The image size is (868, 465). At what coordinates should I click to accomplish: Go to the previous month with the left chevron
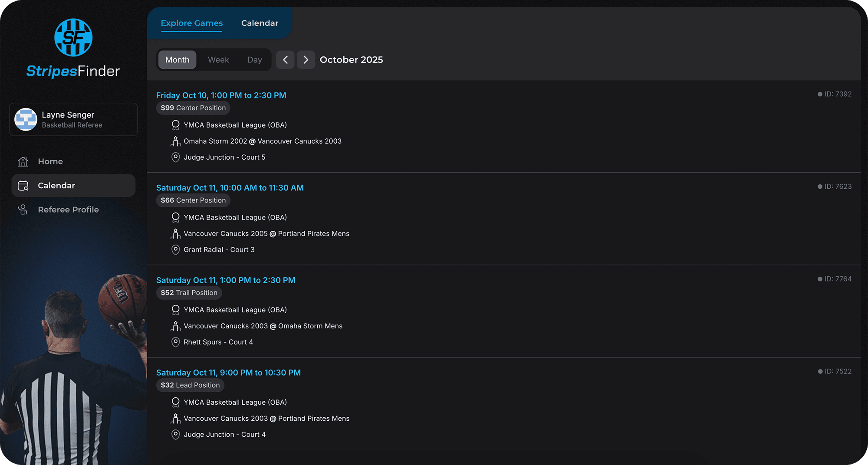coord(285,59)
